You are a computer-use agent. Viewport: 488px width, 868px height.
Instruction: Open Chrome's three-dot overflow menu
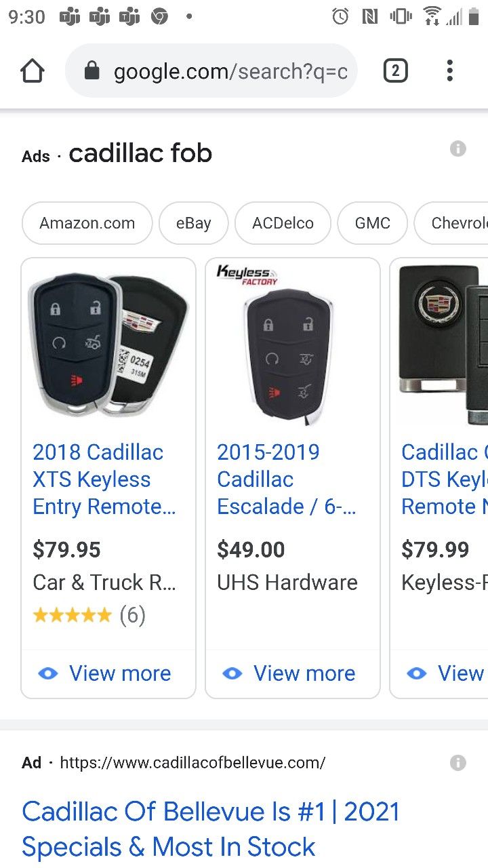[x=449, y=71]
